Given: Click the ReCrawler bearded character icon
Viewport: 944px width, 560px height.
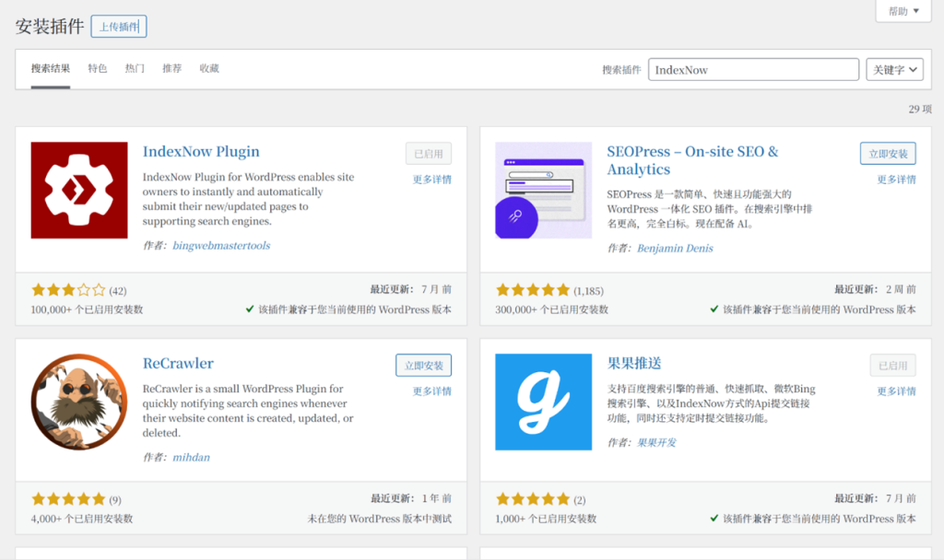Looking at the screenshot, I should [79, 402].
